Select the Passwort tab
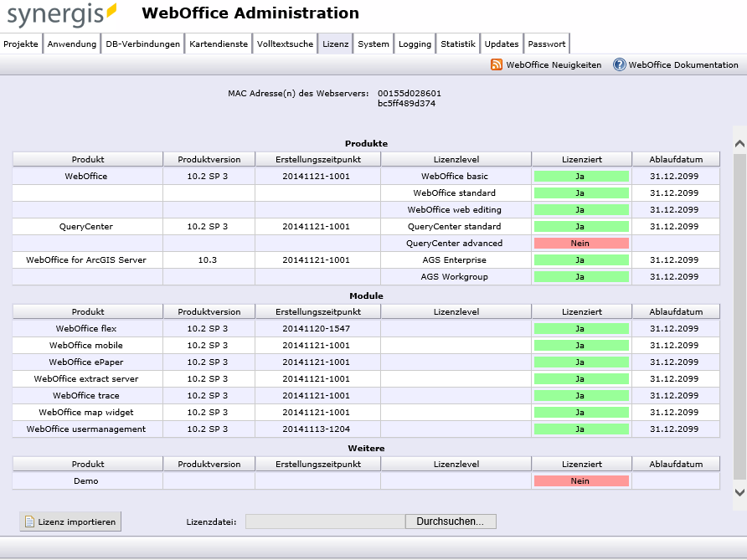The image size is (747, 560). (x=547, y=43)
